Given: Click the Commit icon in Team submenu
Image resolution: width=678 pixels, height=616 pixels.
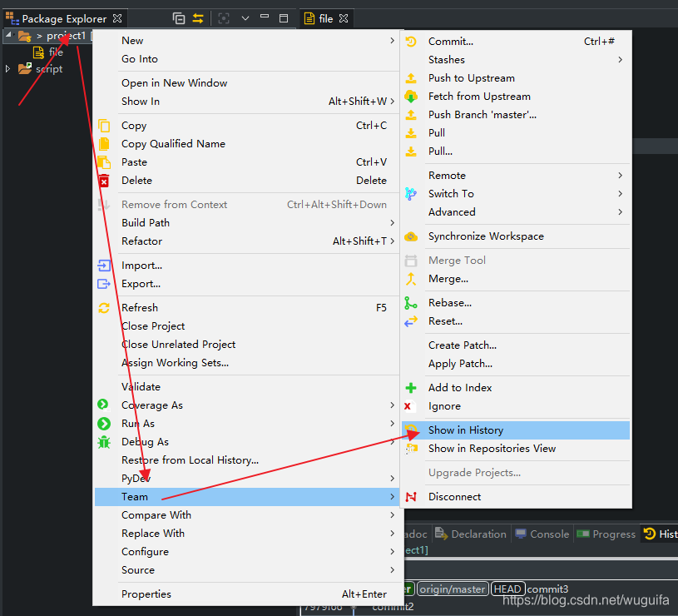Looking at the screenshot, I should (411, 42).
